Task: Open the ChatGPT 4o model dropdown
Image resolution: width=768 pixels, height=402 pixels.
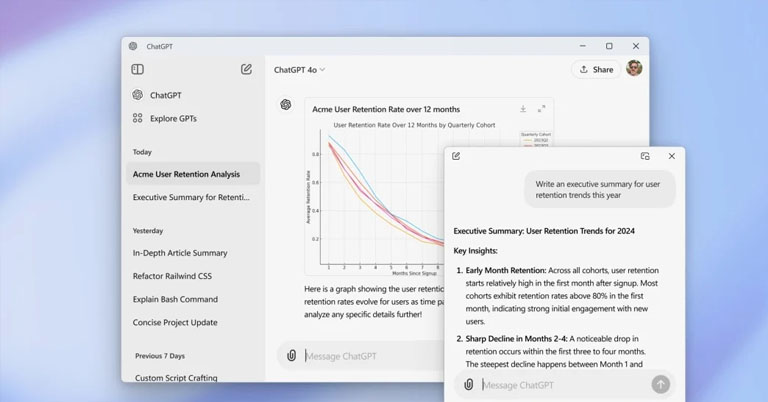Action: 300,70
